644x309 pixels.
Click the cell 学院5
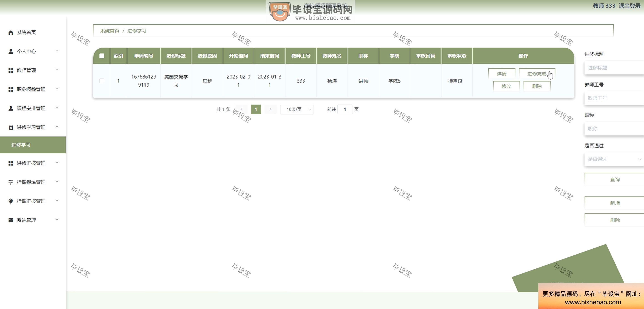[394, 81]
